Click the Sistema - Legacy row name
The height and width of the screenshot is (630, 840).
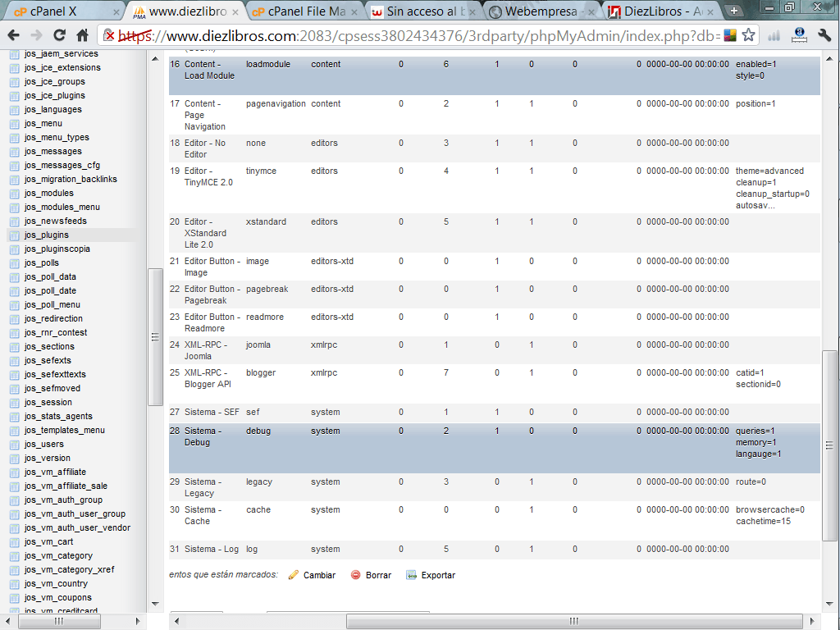203,487
